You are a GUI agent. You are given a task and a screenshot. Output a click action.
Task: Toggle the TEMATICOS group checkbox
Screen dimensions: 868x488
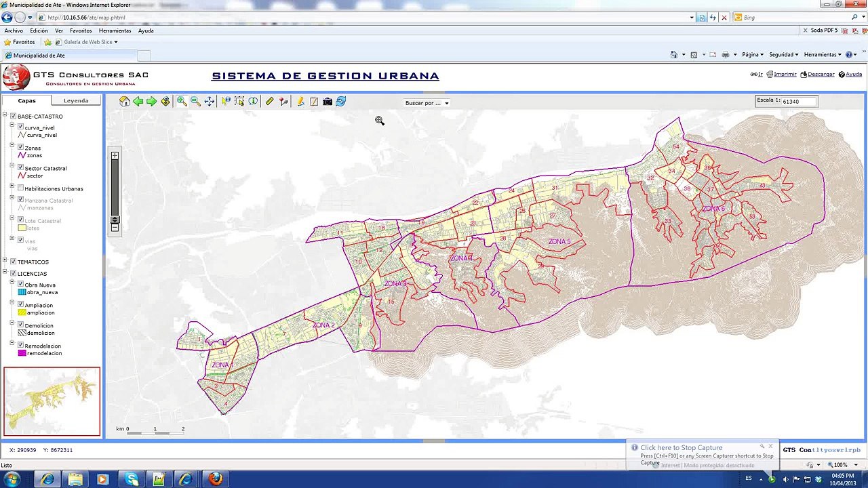[13, 262]
